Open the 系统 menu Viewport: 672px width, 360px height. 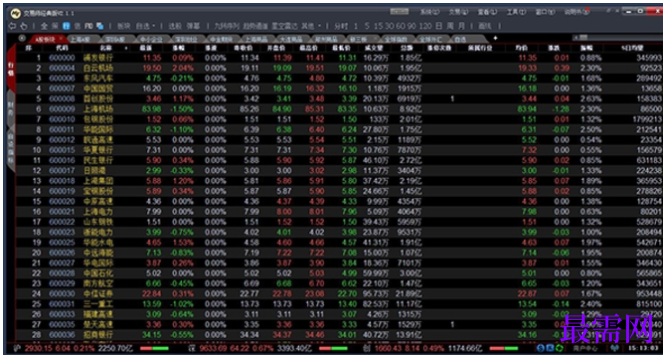429,12
